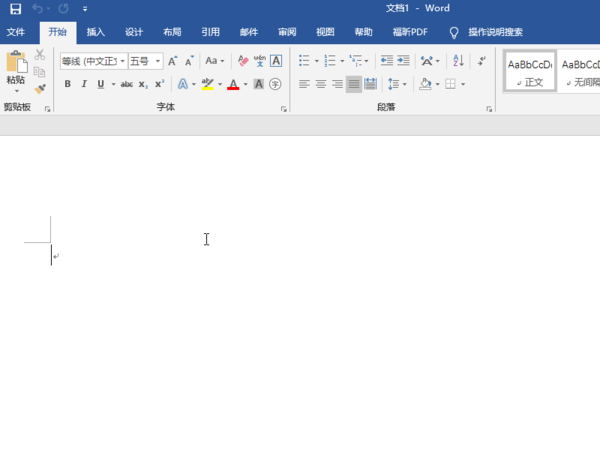
Task: Toggle Subscript formatting
Action: tap(143, 84)
